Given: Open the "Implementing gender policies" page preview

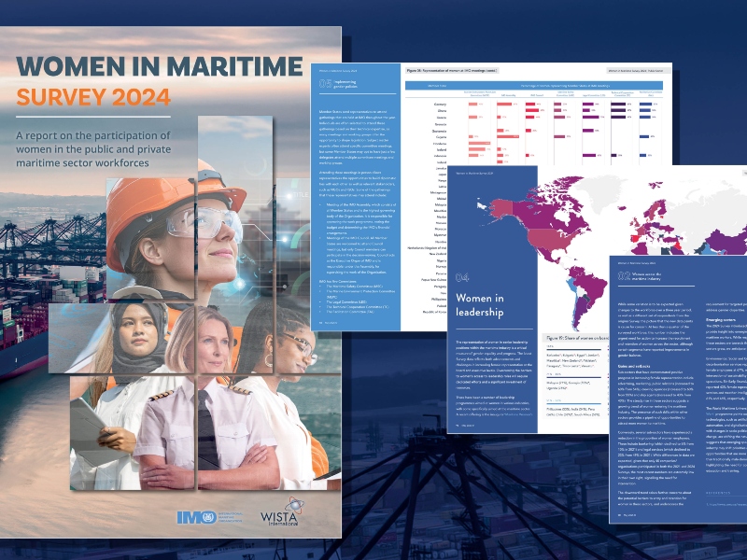Looking at the screenshot, I should 356,197.
